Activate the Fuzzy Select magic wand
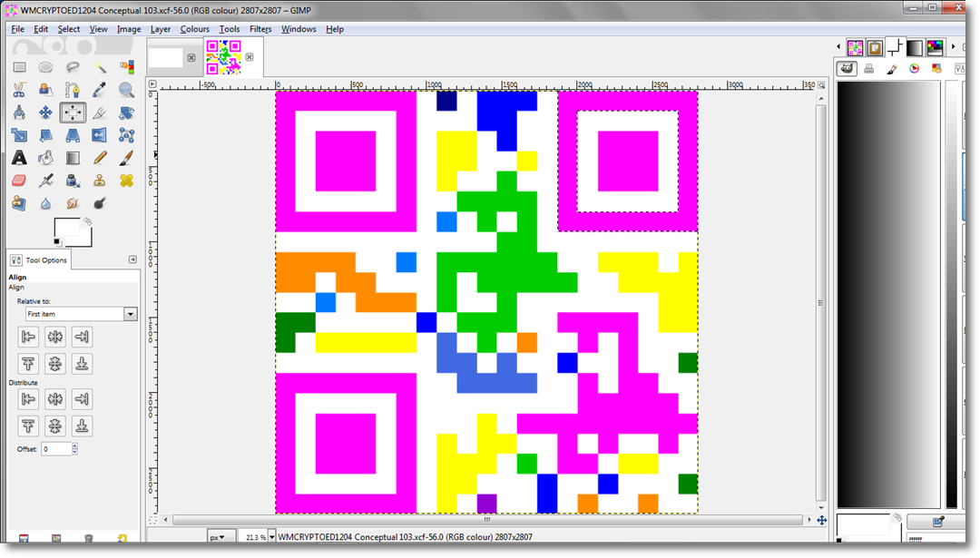This screenshot has width=980, height=558. point(100,67)
